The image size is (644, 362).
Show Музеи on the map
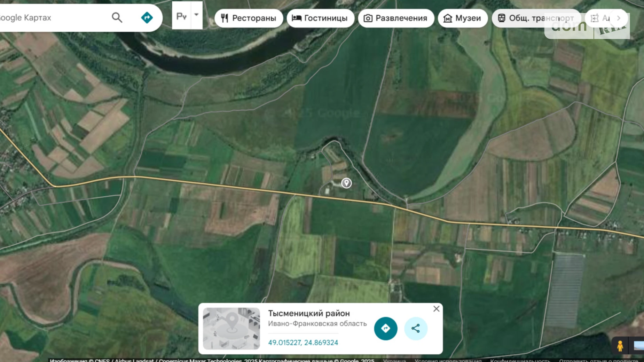[x=462, y=18]
